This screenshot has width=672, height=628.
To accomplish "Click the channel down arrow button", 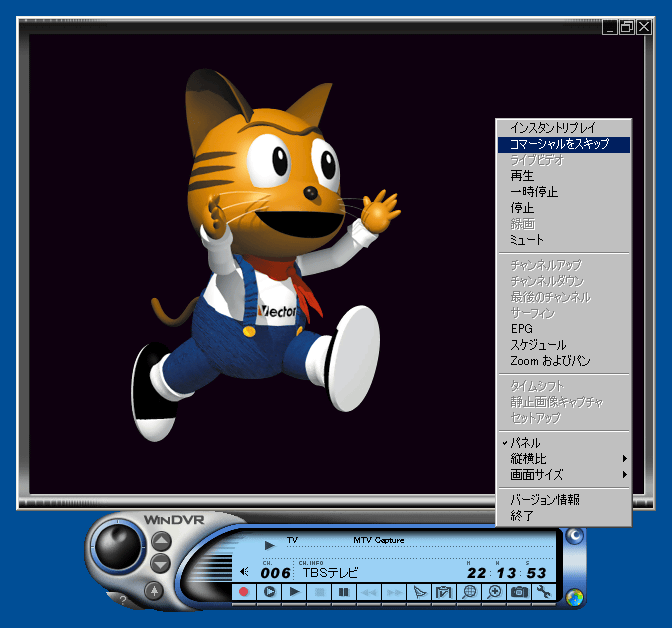I will click(160, 564).
